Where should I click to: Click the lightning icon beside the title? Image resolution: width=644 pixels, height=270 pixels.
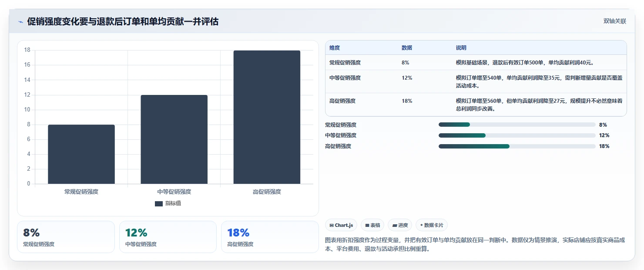click(20, 22)
